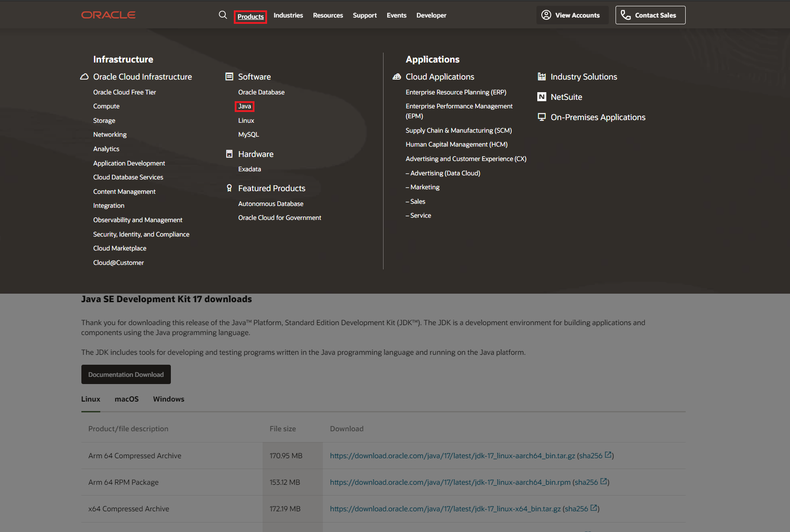The height and width of the screenshot is (532, 790).
Task: Open the Linux software link
Action: pos(246,121)
